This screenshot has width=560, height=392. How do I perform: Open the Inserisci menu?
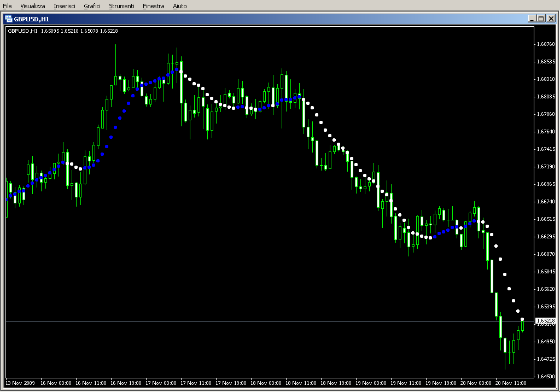[65, 6]
